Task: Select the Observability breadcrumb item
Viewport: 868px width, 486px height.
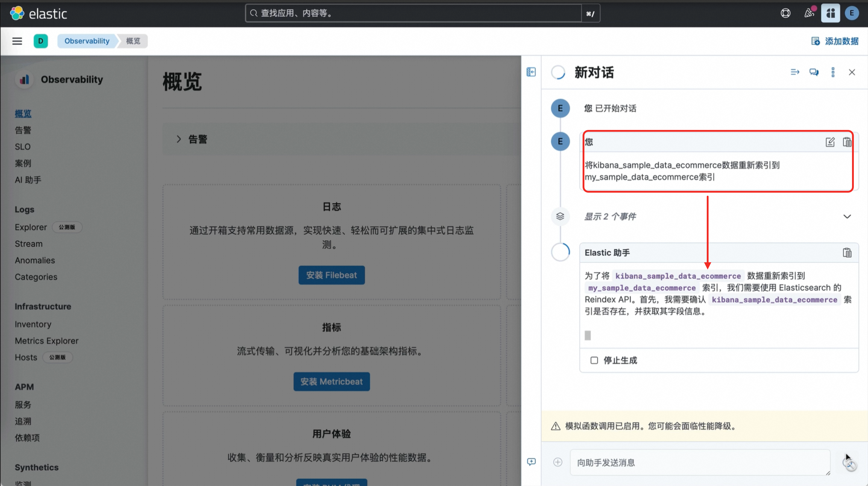Action: [x=86, y=40]
